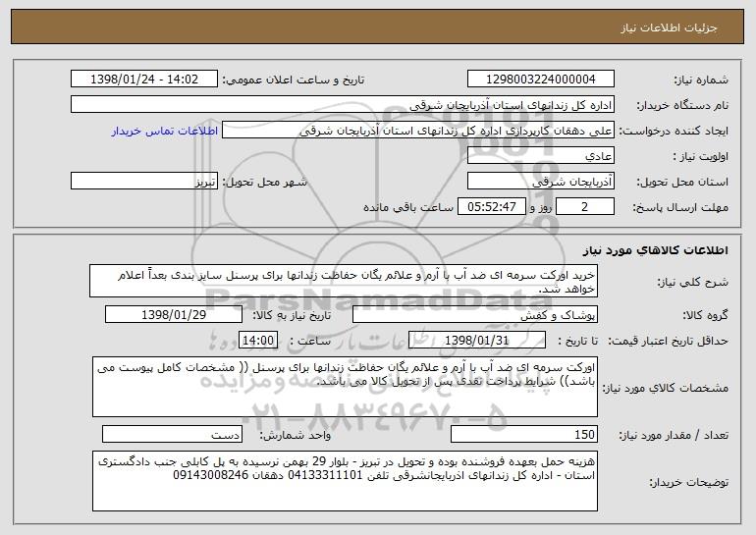Select the گروه کالا field پوشاک و کفش
Image resolution: width=756 pixels, height=535 pixels.
click(475, 315)
